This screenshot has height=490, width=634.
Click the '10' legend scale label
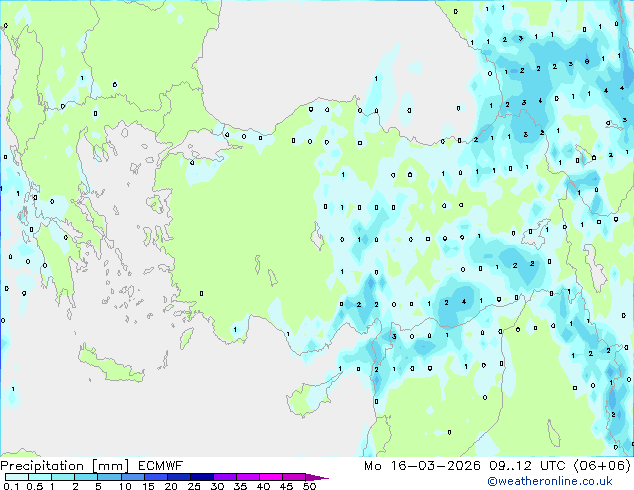point(125,486)
